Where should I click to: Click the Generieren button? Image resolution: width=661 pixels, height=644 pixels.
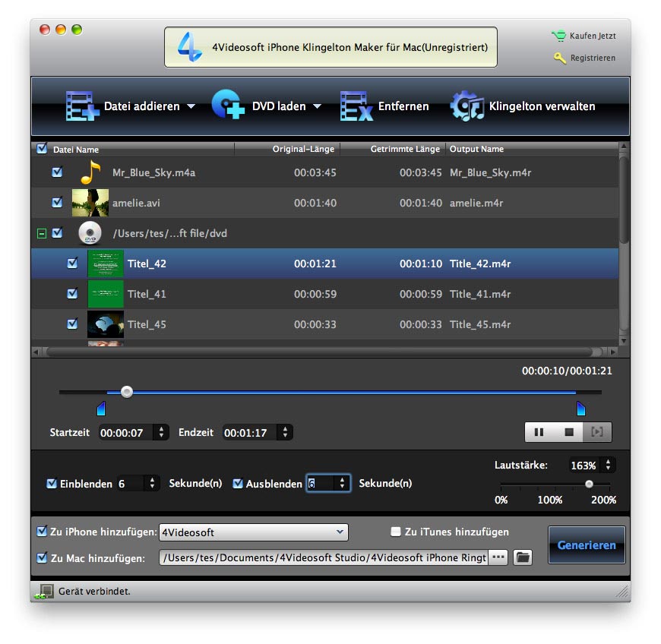(x=587, y=545)
